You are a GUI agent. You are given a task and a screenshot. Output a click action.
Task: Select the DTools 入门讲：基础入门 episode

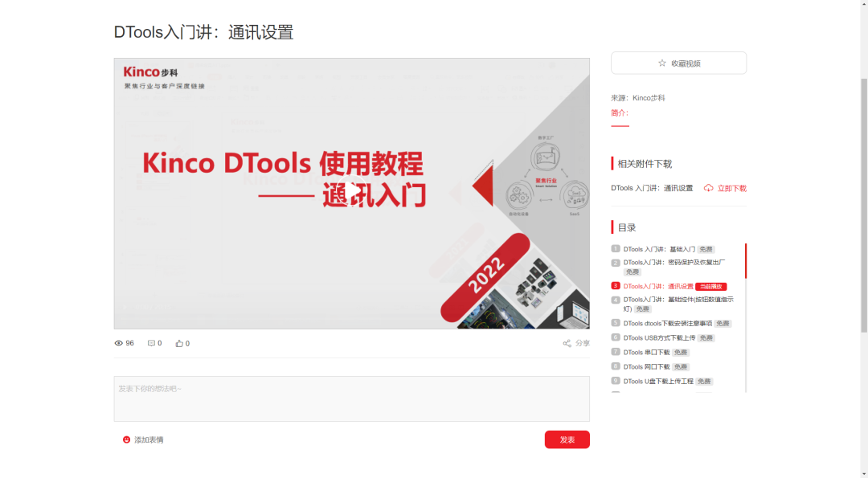(x=659, y=249)
